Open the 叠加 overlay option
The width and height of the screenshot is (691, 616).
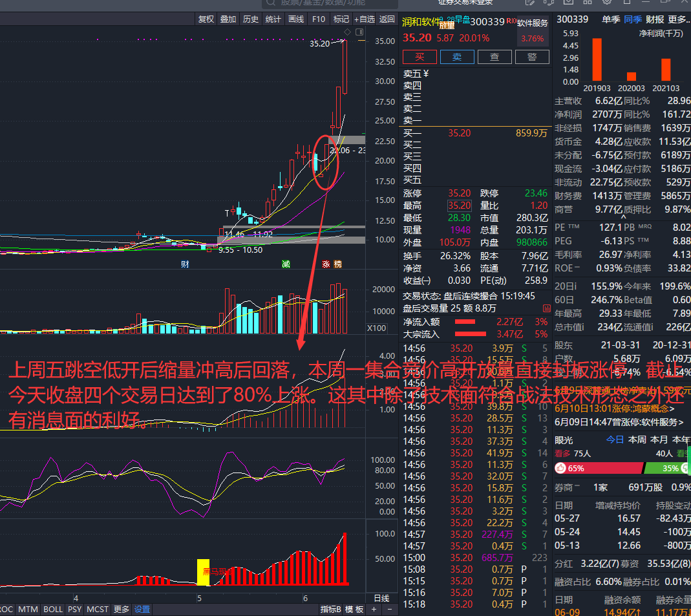(x=228, y=19)
